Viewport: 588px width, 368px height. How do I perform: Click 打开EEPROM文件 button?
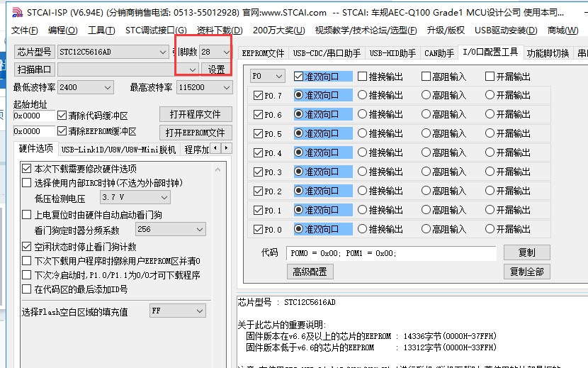click(x=196, y=133)
